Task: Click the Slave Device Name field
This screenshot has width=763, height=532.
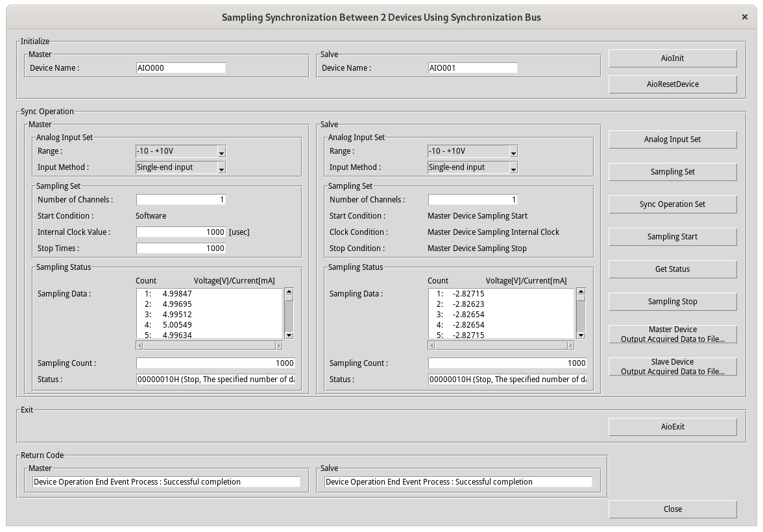Action: 472,67
